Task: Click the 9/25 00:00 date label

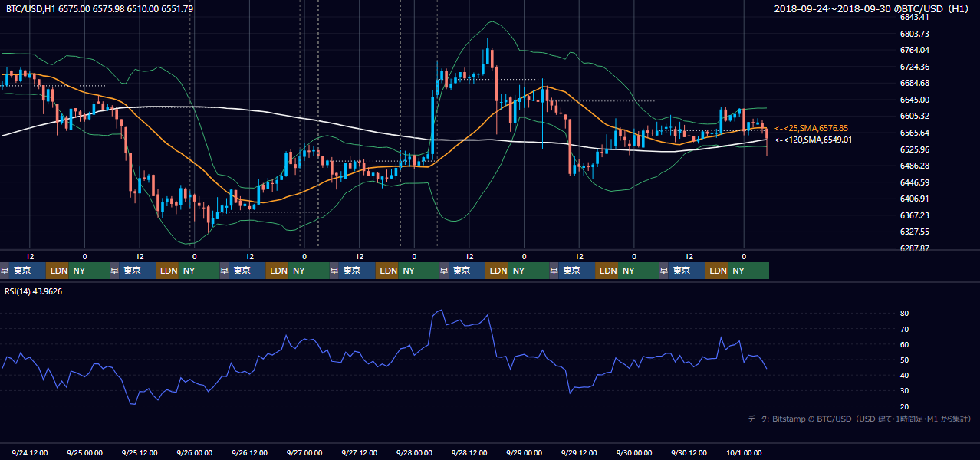Action: tap(85, 453)
